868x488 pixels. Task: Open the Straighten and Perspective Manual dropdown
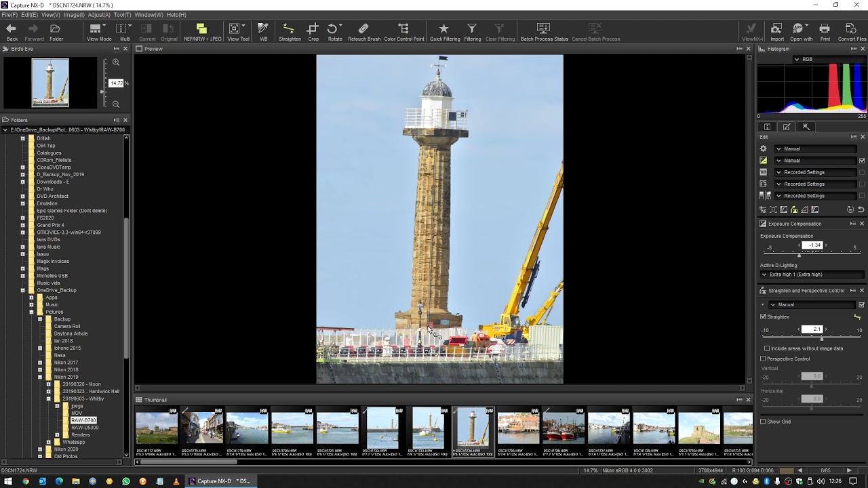(x=812, y=305)
